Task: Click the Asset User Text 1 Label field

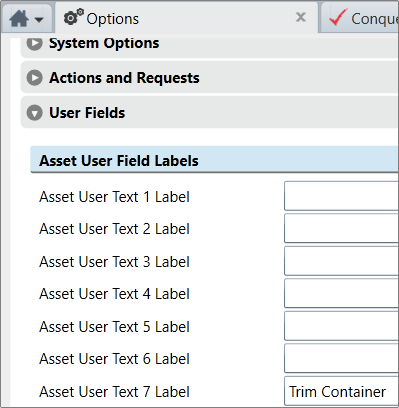Action: [341, 196]
